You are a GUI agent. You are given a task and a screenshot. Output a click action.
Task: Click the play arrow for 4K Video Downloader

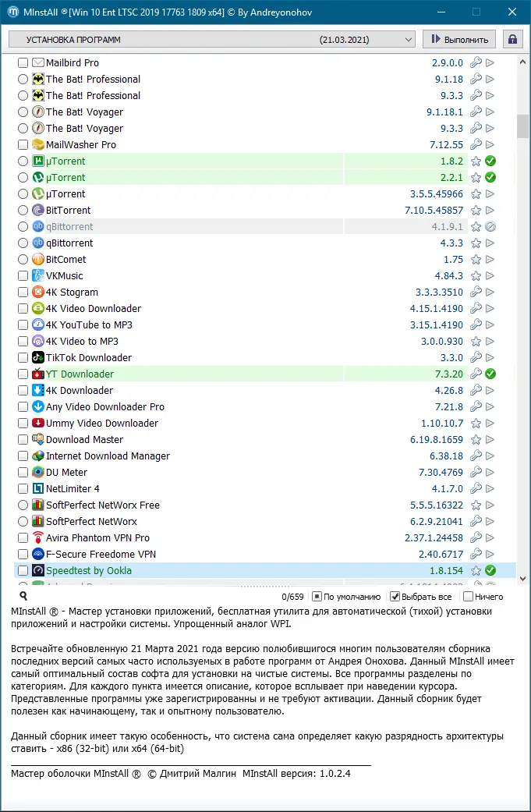pyautogui.click(x=490, y=309)
